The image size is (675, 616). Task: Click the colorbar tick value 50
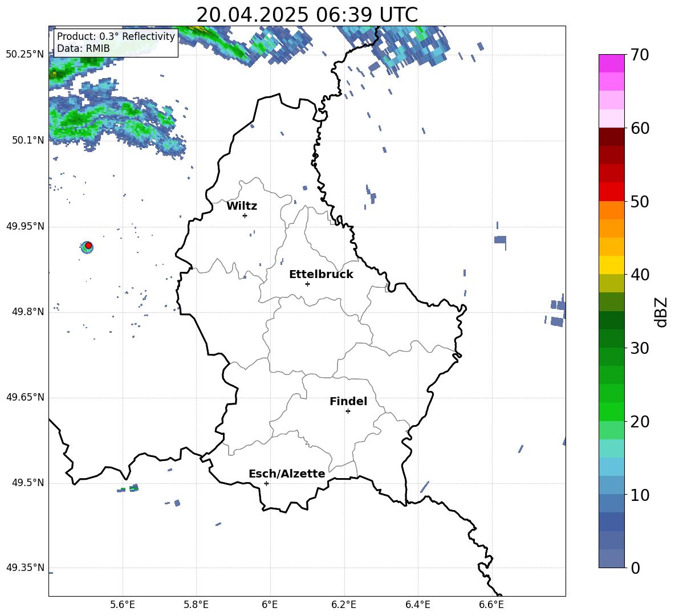coord(640,202)
